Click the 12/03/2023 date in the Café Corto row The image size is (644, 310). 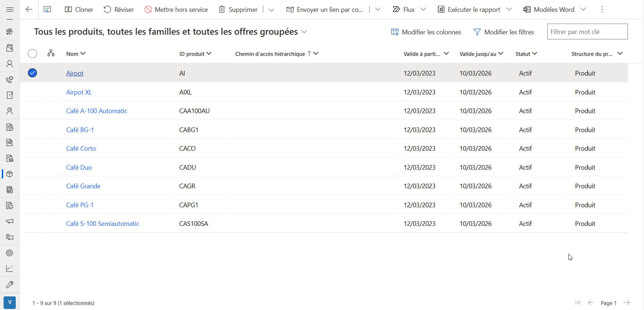(x=420, y=149)
